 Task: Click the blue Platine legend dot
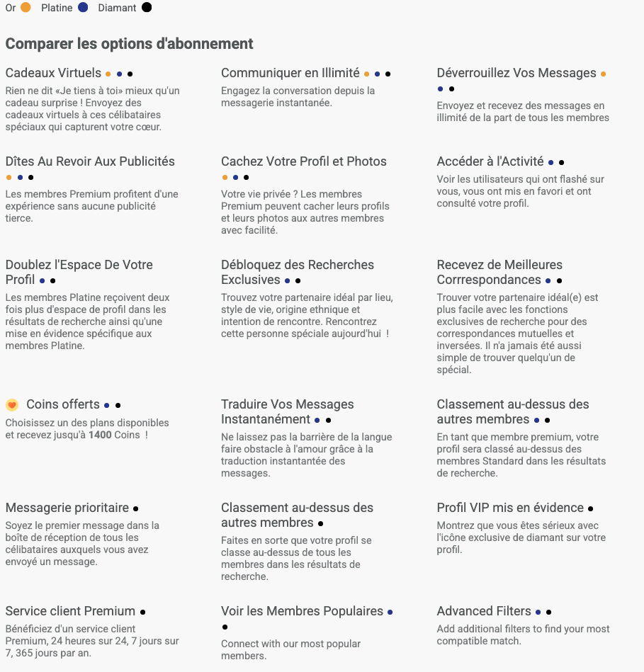coord(83,8)
